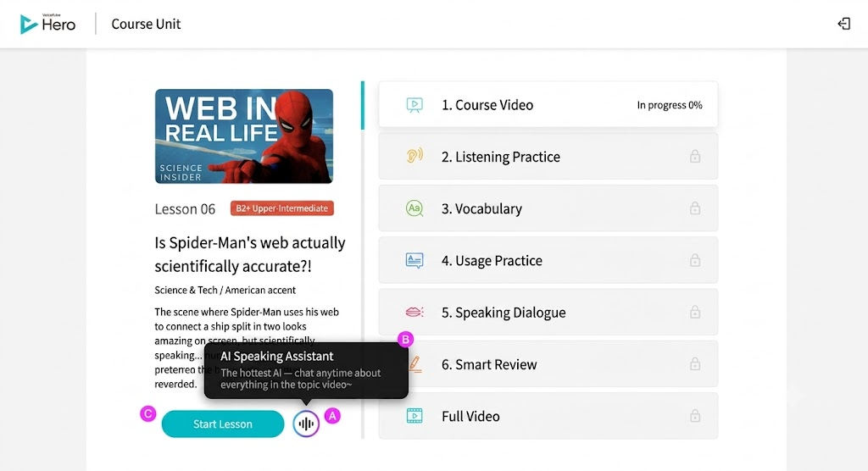The height and width of the screenshot is (471, 868).
Task: Open the 1. Course Video unit
Action: (548, 104)
